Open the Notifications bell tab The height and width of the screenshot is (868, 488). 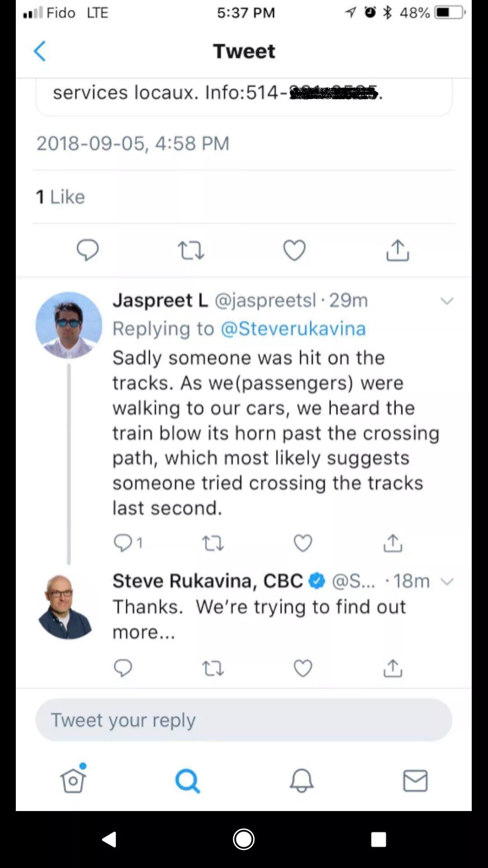tap(301, 780)
